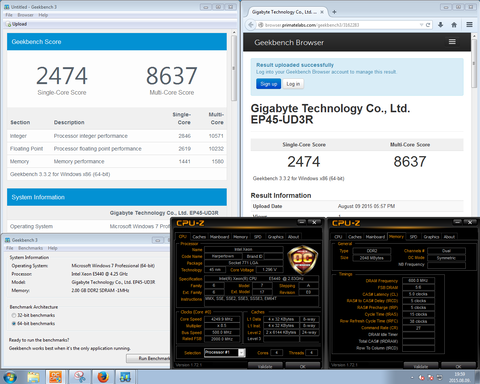Open the Firefox hamburger menu

(x=469, y=25)
